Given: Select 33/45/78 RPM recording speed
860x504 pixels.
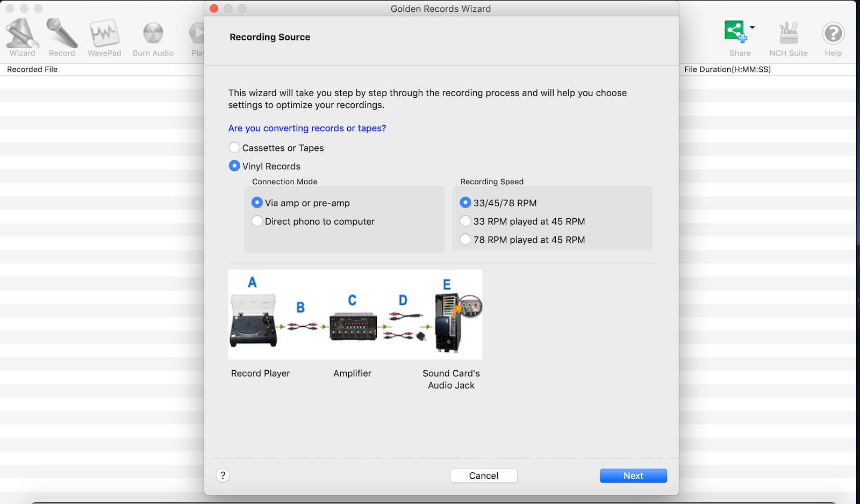Looking at the screenshot, I should (x=465, y=203).
